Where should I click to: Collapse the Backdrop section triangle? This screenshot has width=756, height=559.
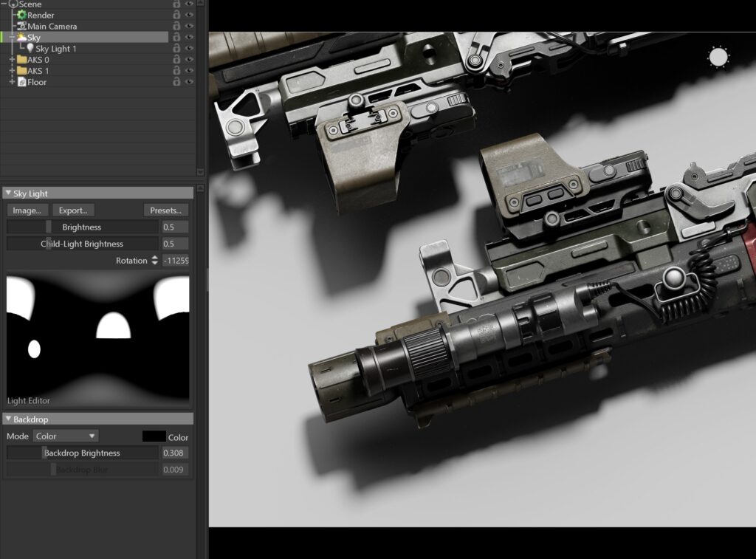[7, 419]
